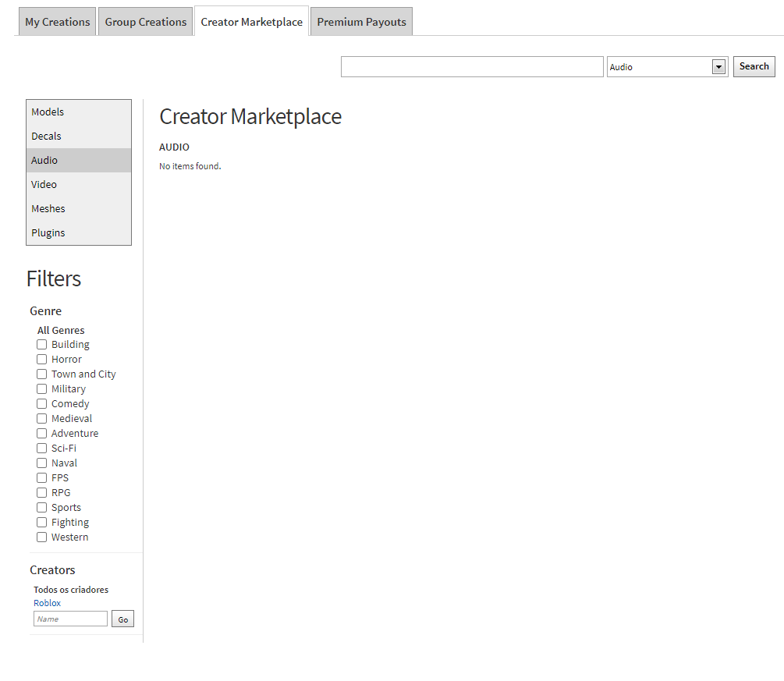Screen dimensions: 784x681
Task: Select Audio in the category list
Action: pos(79,160)
